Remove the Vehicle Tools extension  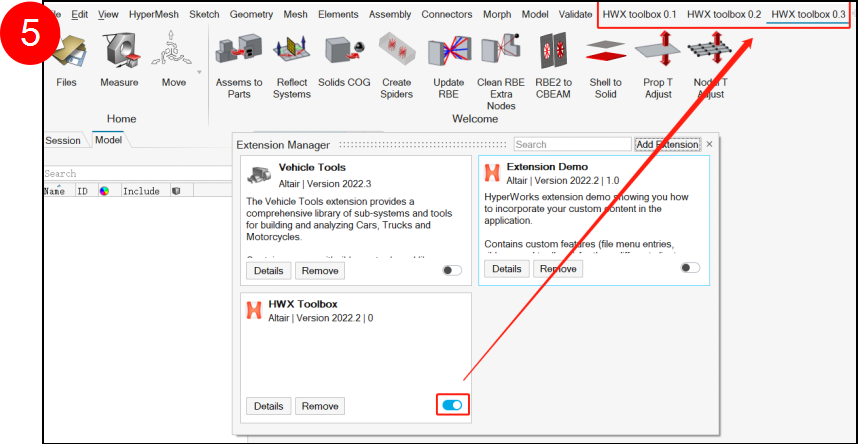pos(320,270)
